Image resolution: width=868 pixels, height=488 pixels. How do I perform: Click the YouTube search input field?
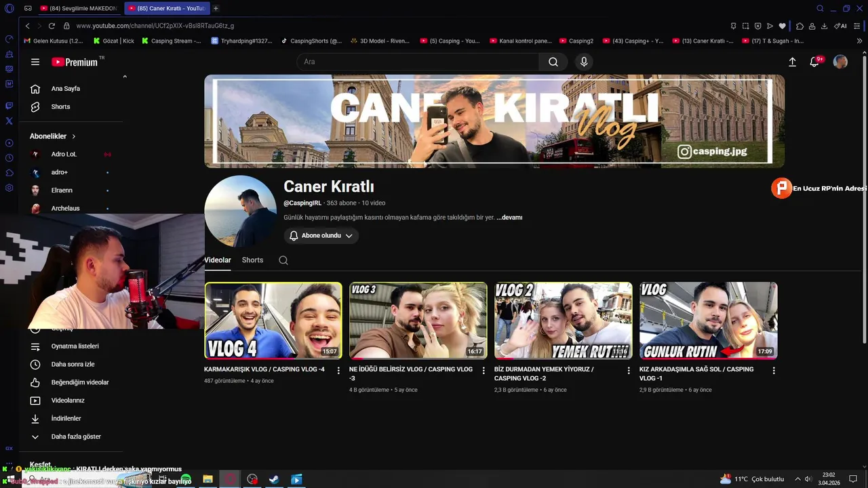pyautogui.click(x=418, y=62)
